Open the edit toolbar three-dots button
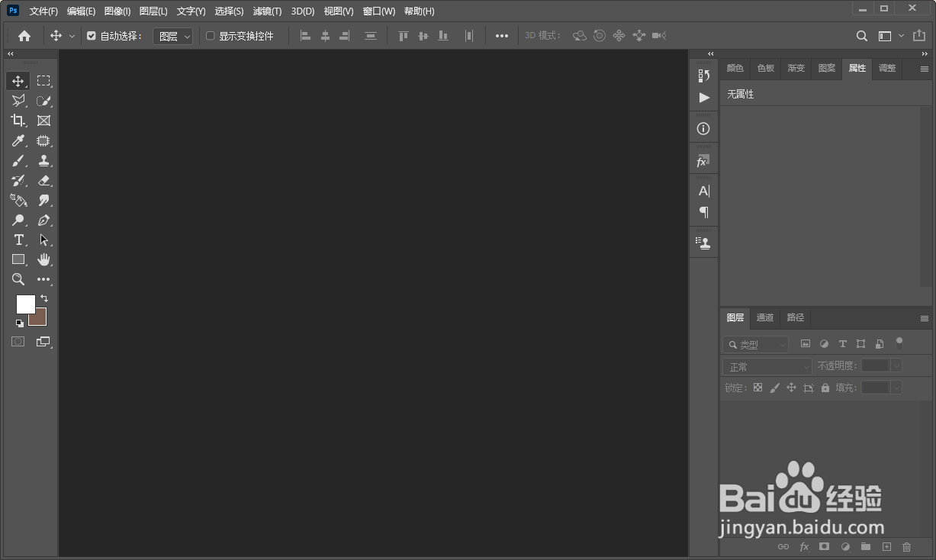This screenshot has height=560, width=936. [x=44, y=279]
